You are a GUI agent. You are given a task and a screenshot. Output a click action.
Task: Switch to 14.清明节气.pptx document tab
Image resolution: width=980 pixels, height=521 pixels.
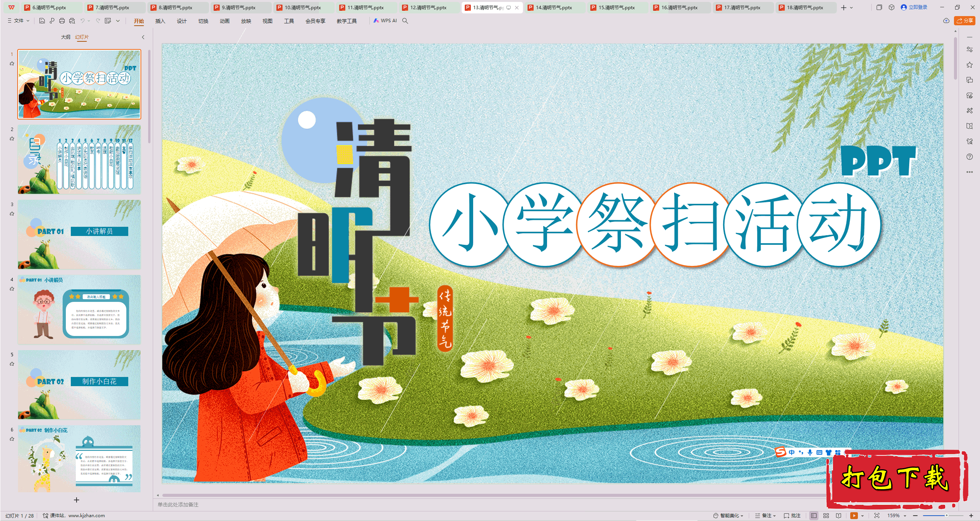click(x=554, y=8)
